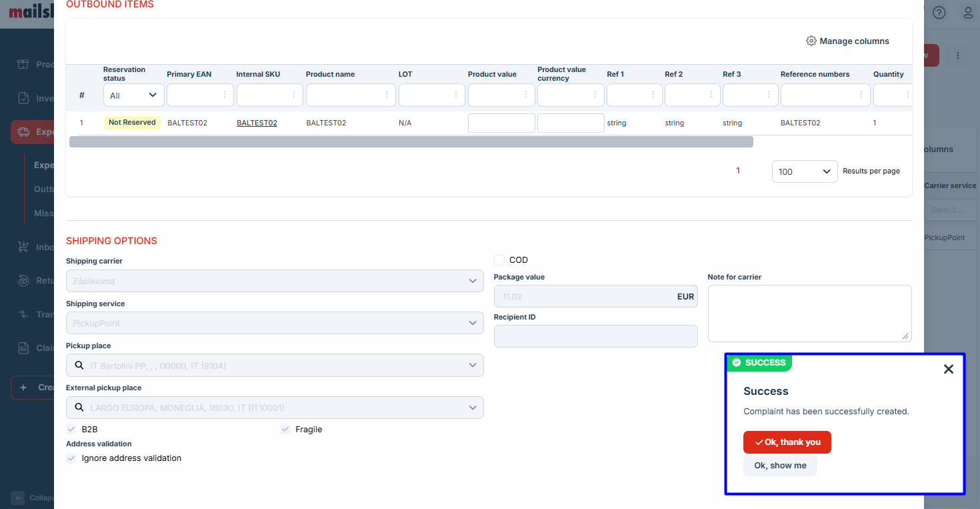
Task: Enable the COD checkbox
Action: coord(499,260)
